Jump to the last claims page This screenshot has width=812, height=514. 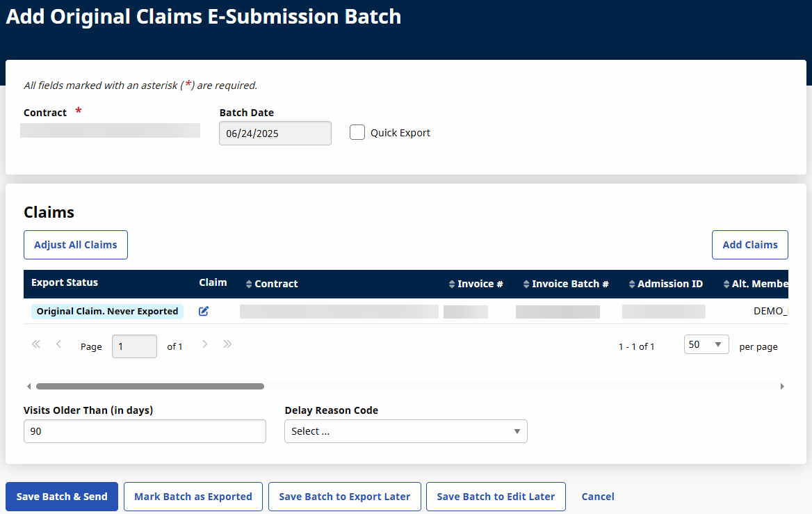tap(227, 344)
